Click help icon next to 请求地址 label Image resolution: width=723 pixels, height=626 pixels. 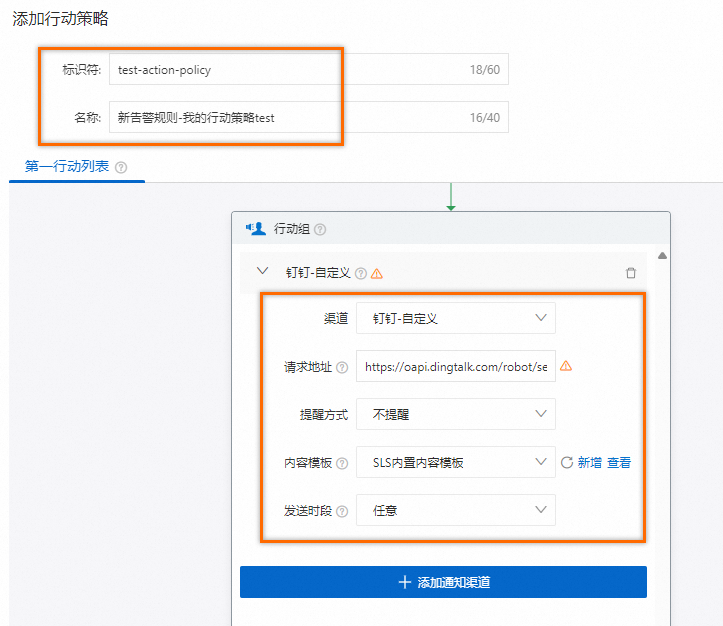pyautogui.click(x=342, y=367)
